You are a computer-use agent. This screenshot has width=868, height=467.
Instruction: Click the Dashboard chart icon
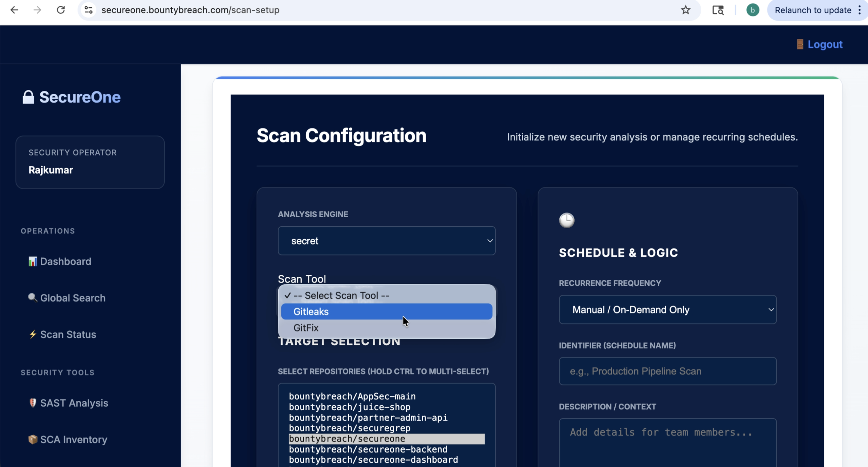point(33,262)
